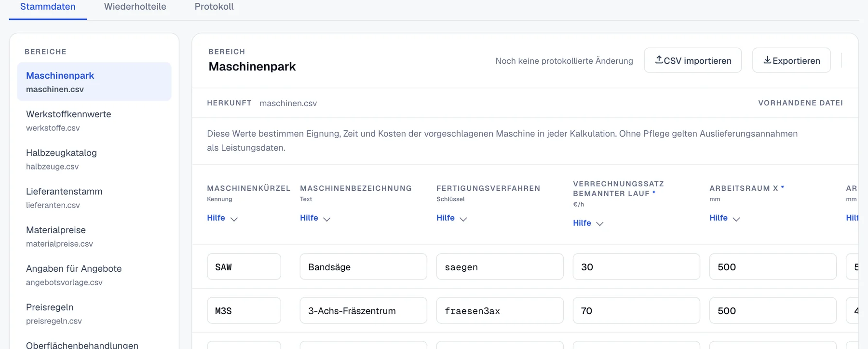Click the Verrechnungssatz field showing 70

[x=636, y=310]
